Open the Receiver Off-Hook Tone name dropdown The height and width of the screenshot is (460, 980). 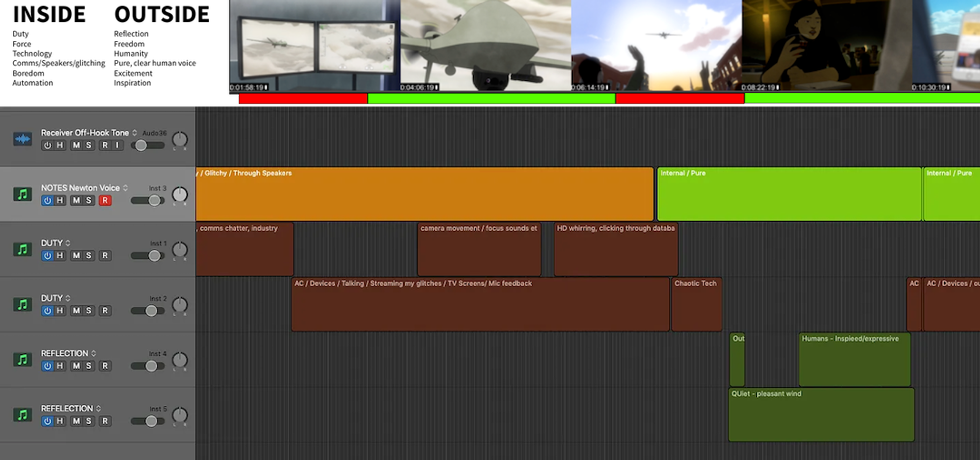(135, 133)
